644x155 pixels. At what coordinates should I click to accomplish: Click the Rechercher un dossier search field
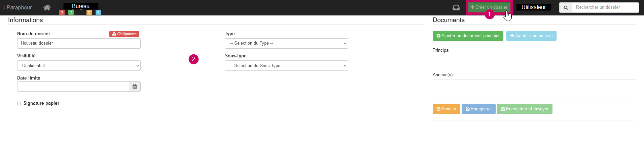[x=605, y=7]
